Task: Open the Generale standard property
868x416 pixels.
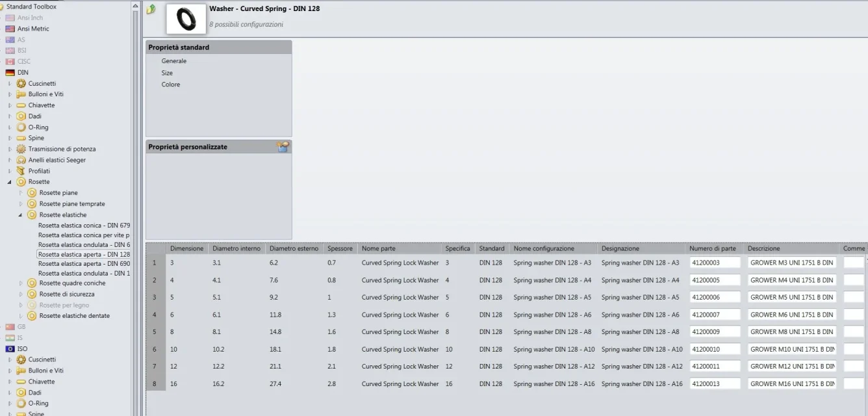Action: (x=174, y=61)
